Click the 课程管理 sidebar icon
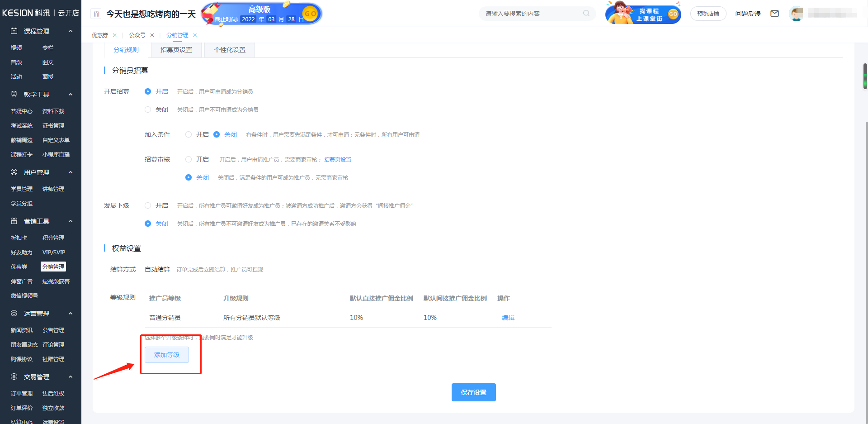The width and height of the screenshot is (868, 424). 14,31
